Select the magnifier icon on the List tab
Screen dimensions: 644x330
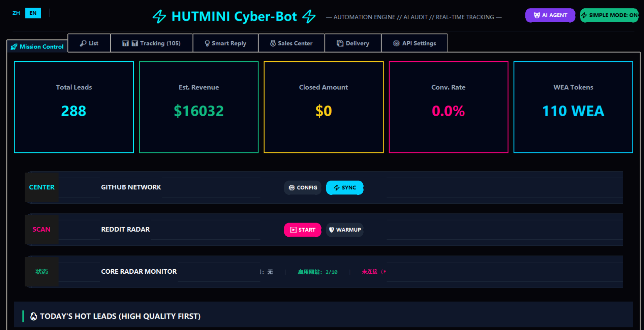[83, 43]
